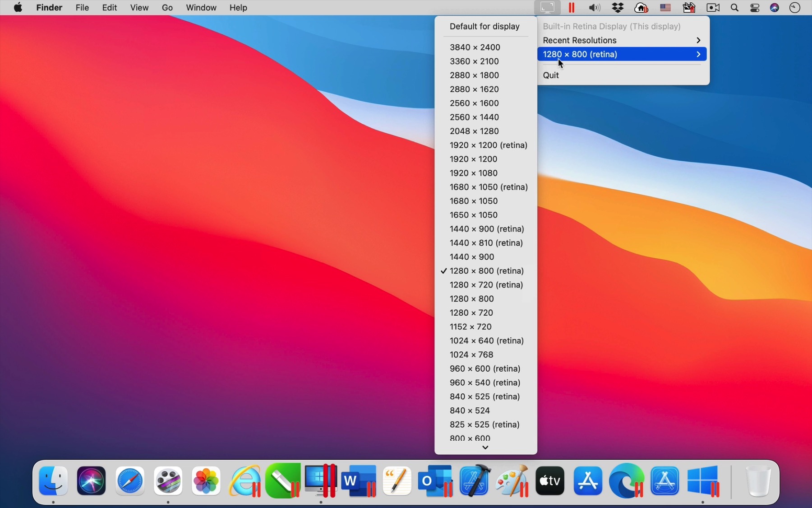The image size is (812, 508).
Task: Click the volume icon in the menu bar
Action: pos(594,8)
